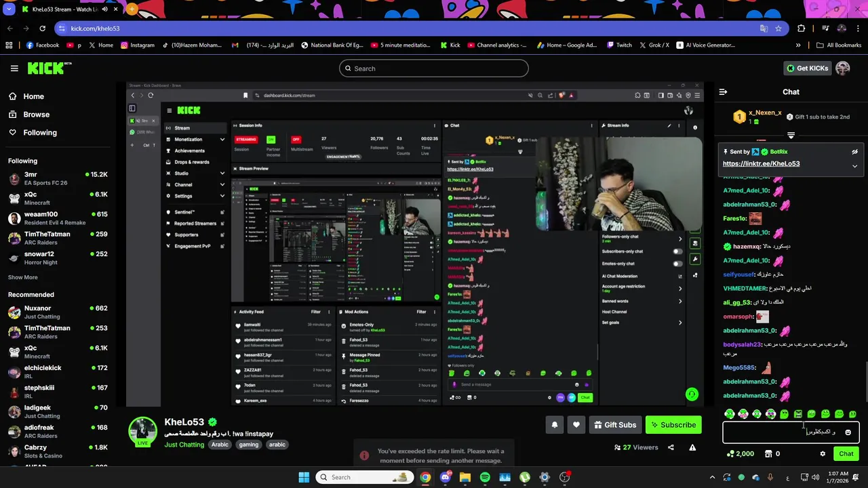Go to Home in sidebar

point(26,96)
